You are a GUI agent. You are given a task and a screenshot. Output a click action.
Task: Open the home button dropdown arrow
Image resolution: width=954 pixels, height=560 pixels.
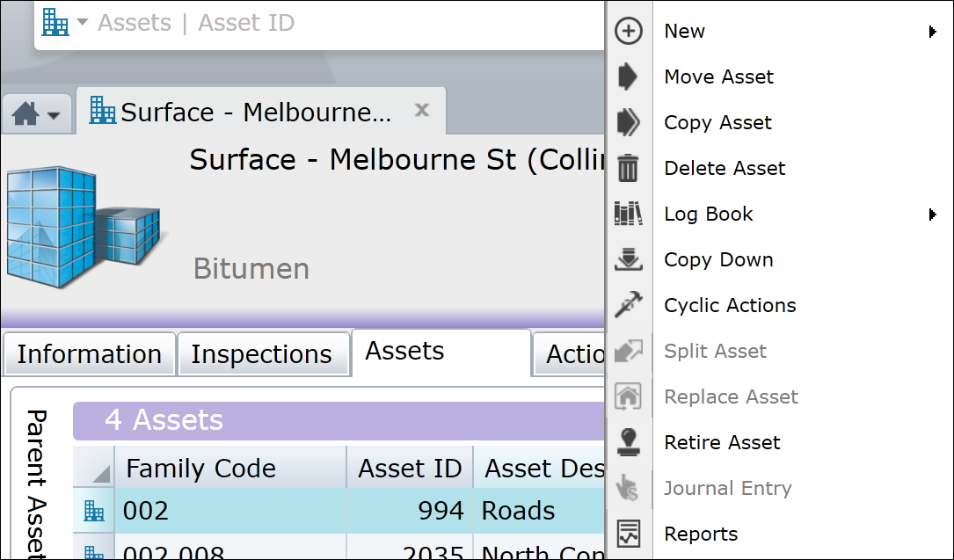coord(54,115)
